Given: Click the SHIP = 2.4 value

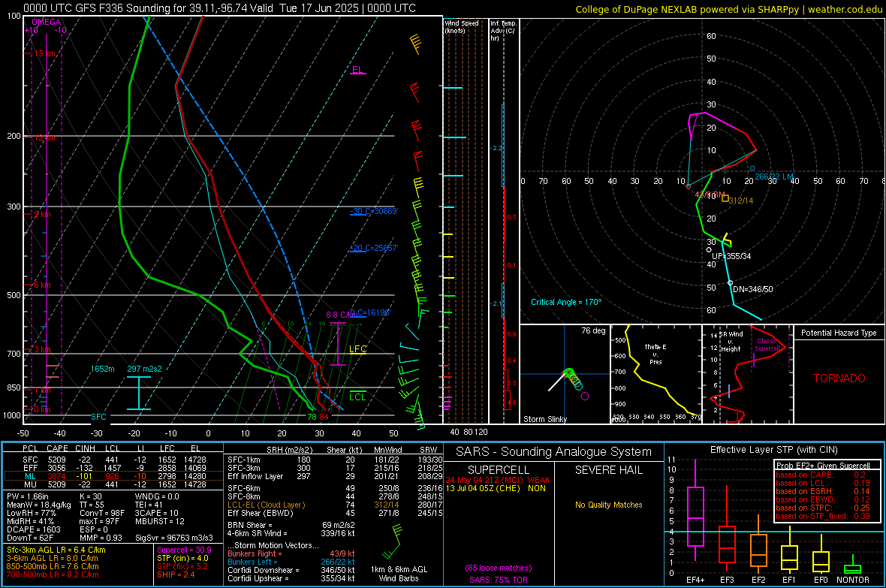Looking at the screenshot, I should 176,574.
